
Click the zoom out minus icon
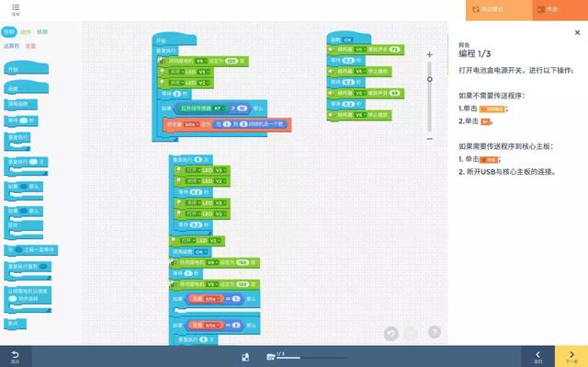(429, 139)
